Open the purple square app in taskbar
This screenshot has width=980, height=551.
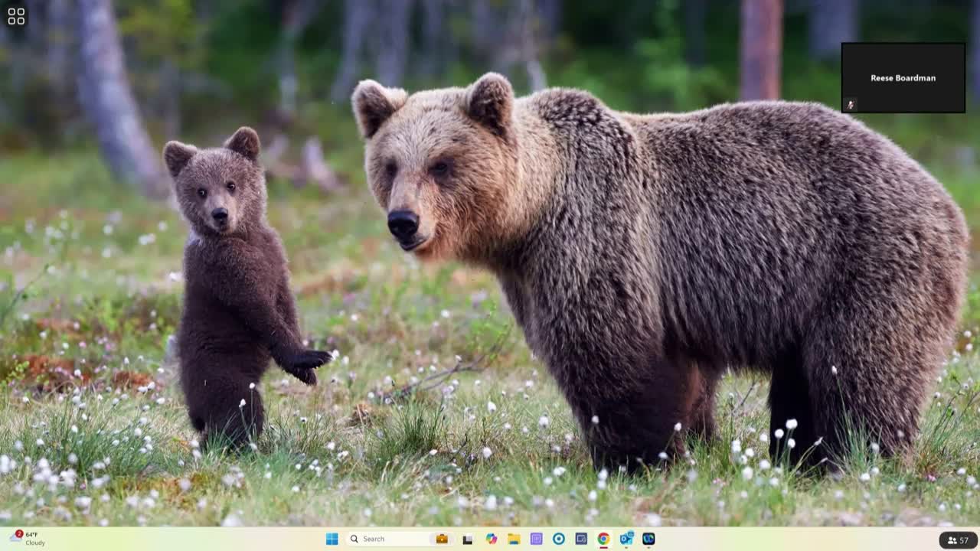tap(536, 539)
